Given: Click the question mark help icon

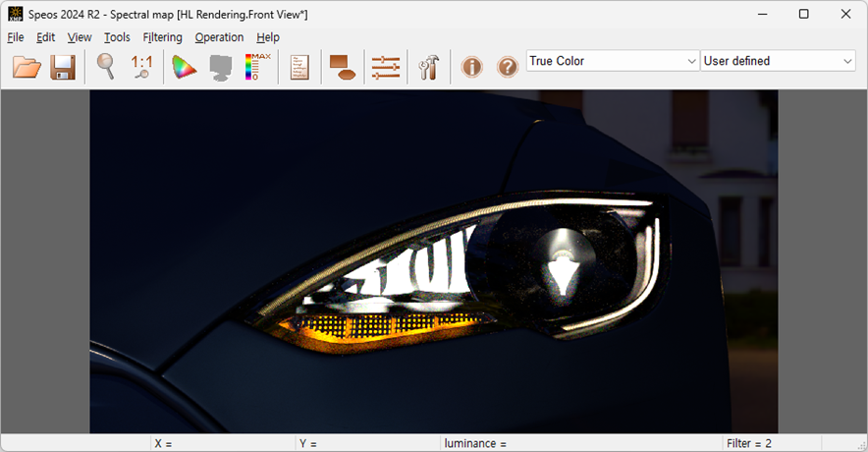Looking at the screenshot, I should tap(508, 67).
